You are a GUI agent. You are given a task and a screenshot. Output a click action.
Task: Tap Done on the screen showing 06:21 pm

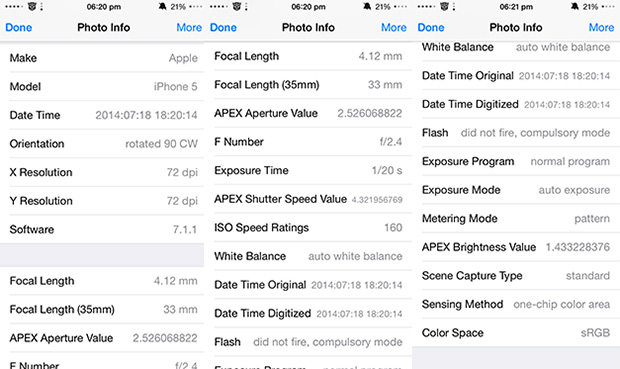click(431, 27)
